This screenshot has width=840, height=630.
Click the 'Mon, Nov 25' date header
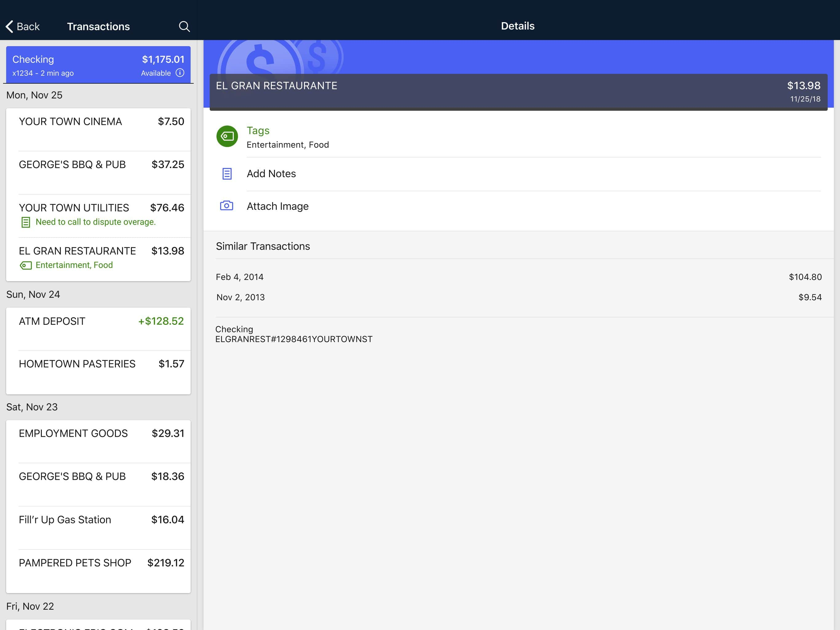coord(34,95)
